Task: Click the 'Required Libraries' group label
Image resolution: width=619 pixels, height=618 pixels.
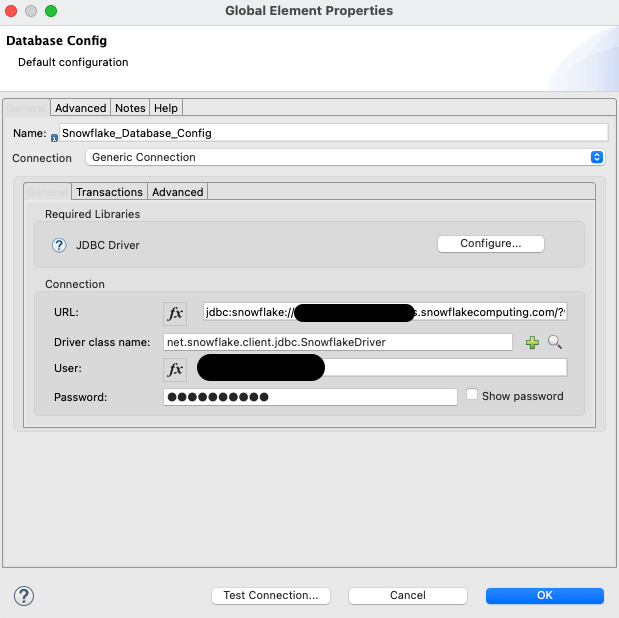Action: pyautogui.click(x=92, y=214)
